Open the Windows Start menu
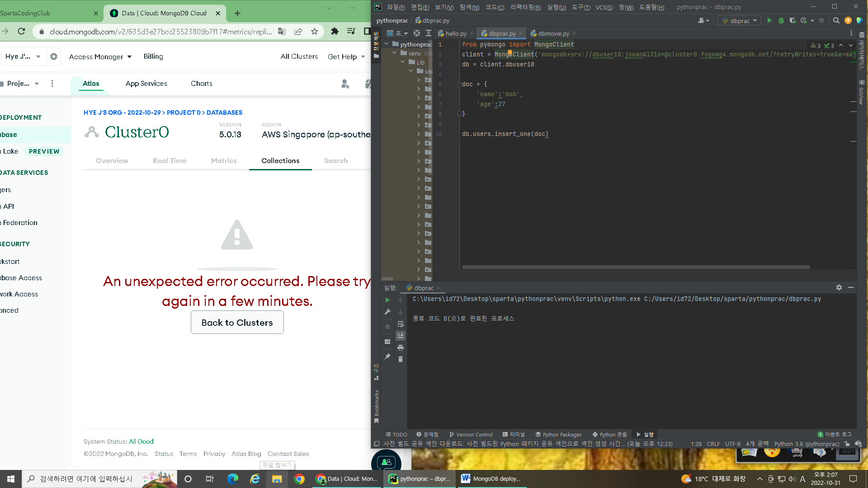The width and height of the screenshot is (868, 488). 11,479
